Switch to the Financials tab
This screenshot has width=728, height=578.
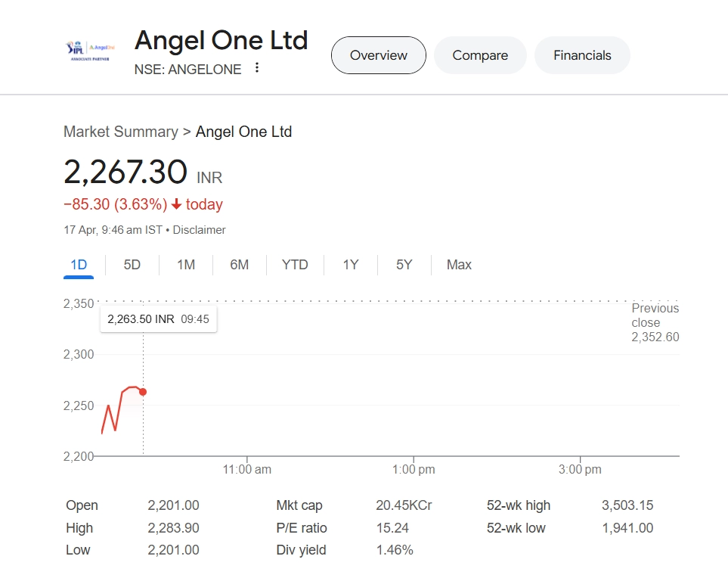582,55
